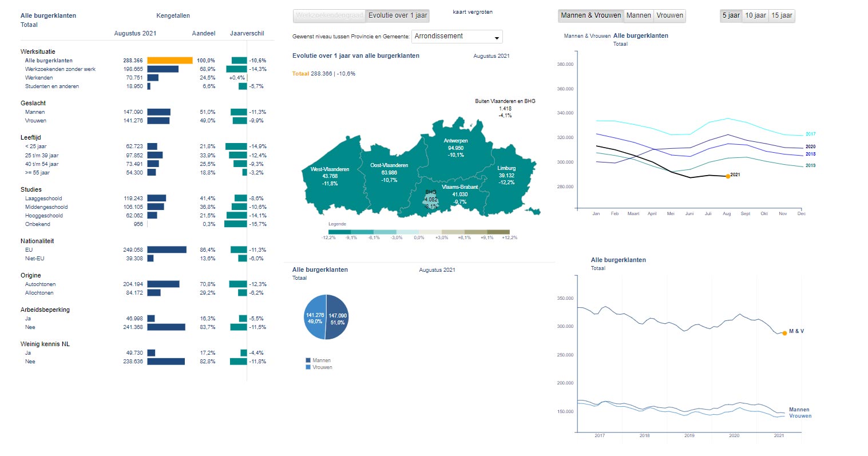
Task: Toggle the Mannen only filter
Action: pos(638,15)
